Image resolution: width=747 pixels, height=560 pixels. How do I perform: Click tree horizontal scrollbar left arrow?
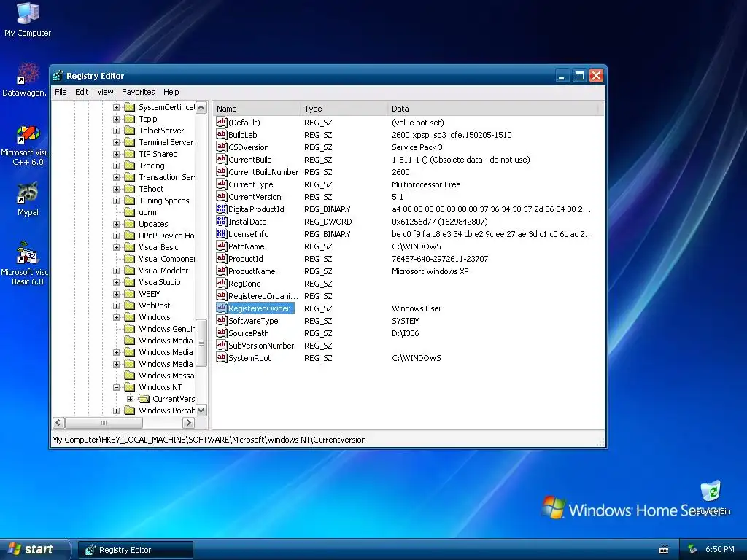point(58,422)
